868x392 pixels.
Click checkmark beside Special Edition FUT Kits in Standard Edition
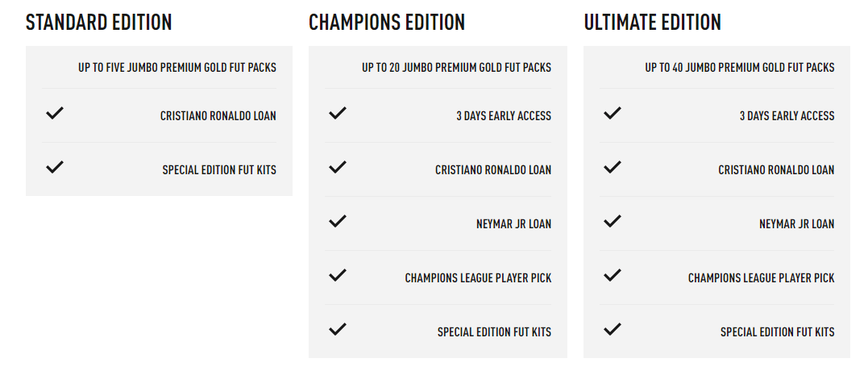pos(54,168)
